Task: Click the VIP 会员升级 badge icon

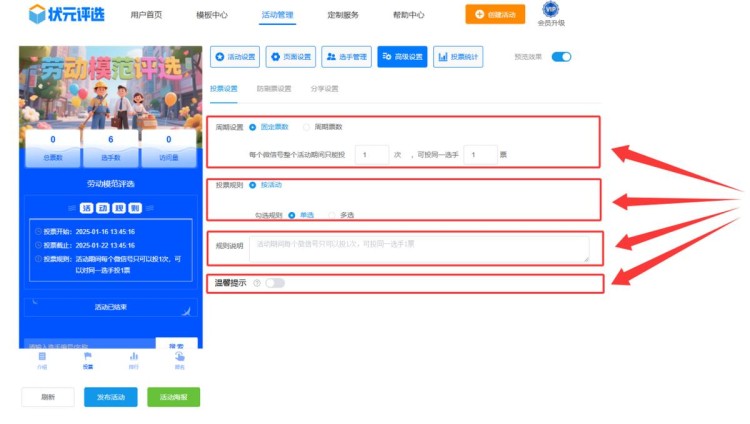Action: 579,10
